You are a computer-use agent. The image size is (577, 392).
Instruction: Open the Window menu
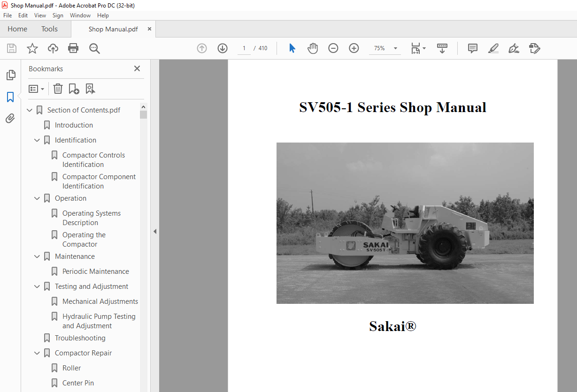80,15
